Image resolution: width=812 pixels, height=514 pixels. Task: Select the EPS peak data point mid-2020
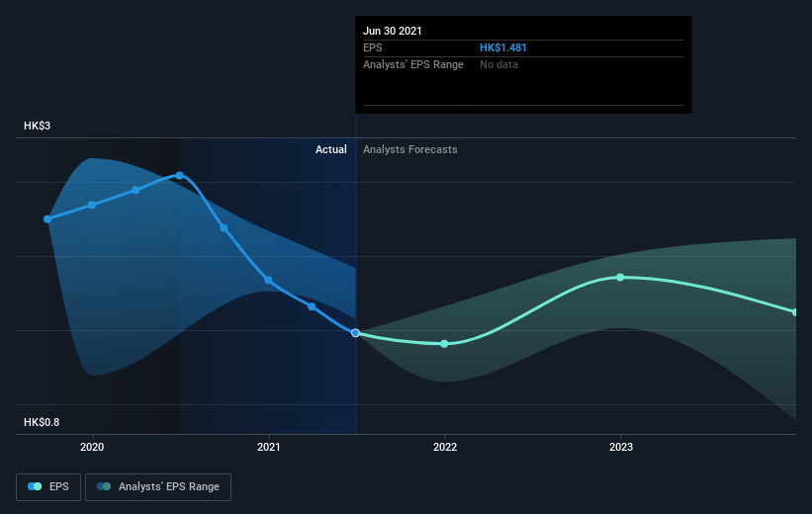coord(180,176)
